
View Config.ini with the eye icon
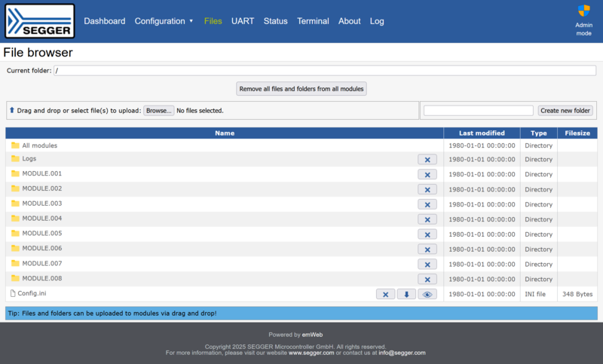427,295
